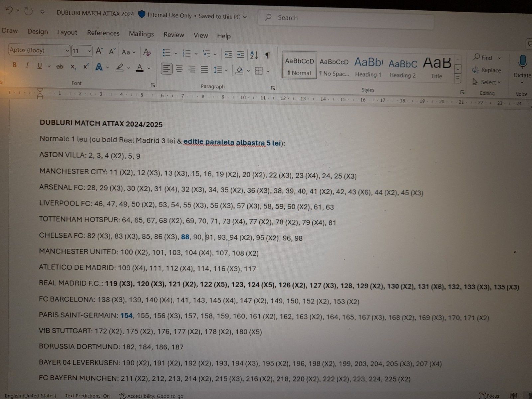Apply the Heading 1 style
Image resolution: width=532 pixels, height=399 pixels.
click(368, 67)
